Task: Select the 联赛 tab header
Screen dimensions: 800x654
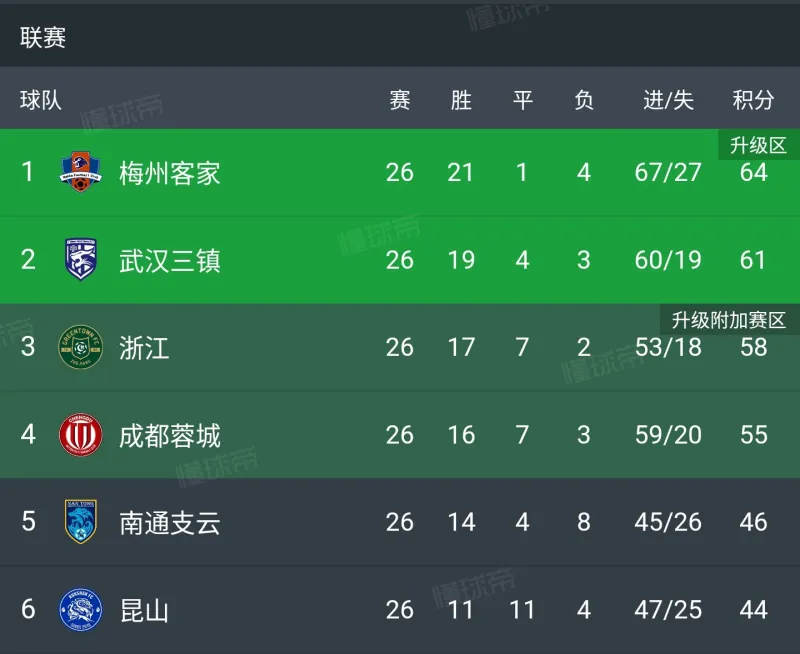Action: click(43, 38)
